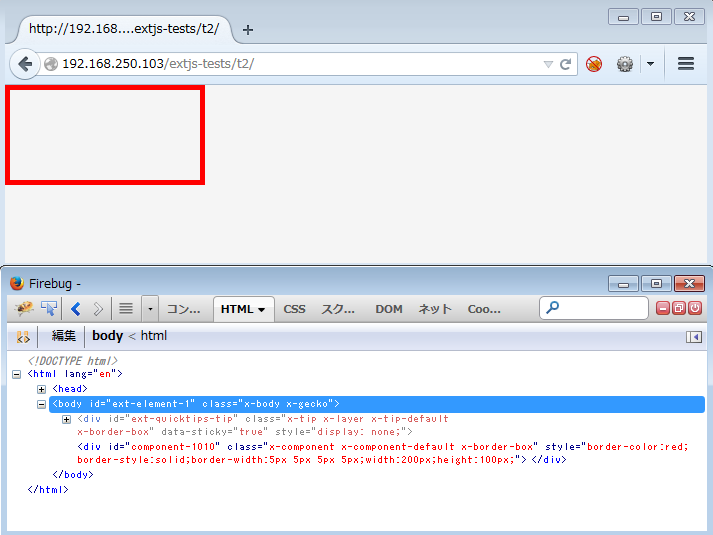
Task: Open the Firefox hamburger menu
Action: click(686, 64)
